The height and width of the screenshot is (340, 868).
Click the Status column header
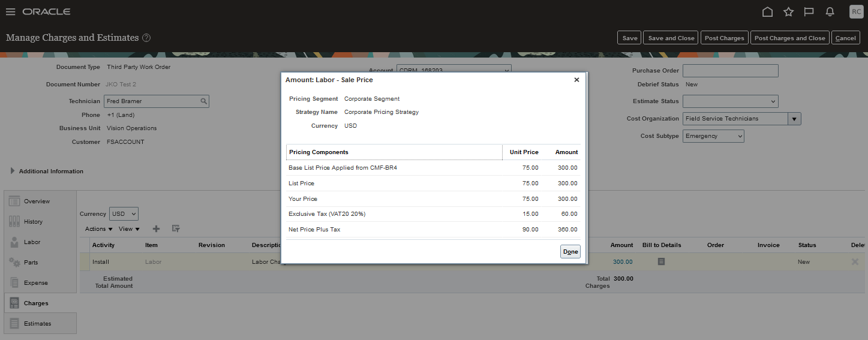tap(807, 245)
